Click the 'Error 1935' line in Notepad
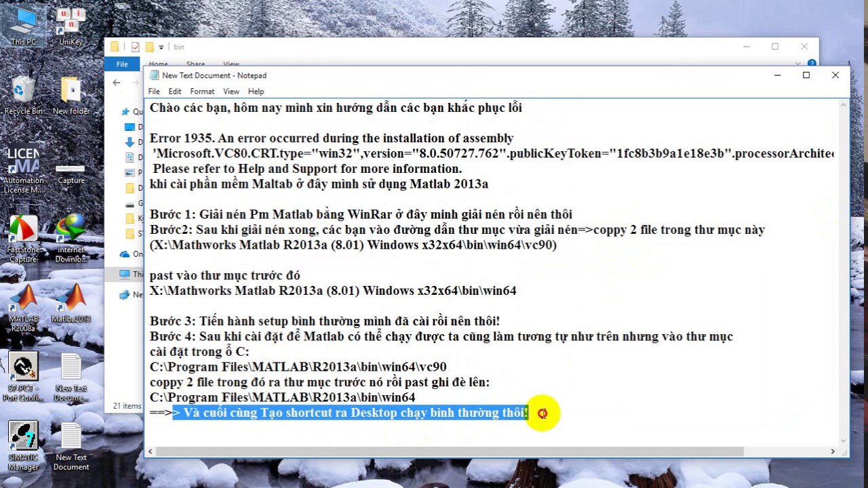 pos(332,138)
